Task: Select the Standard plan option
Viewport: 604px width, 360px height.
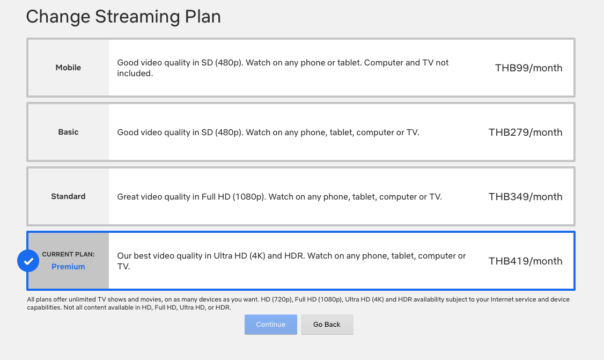Action: point(301,196)
